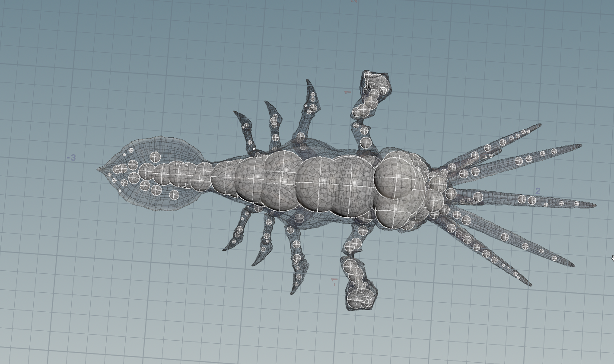Viewport: 614px width, 364px height.
Task: Select the tip of the fourth tentacle from top
Action: [x=573, y=265]
